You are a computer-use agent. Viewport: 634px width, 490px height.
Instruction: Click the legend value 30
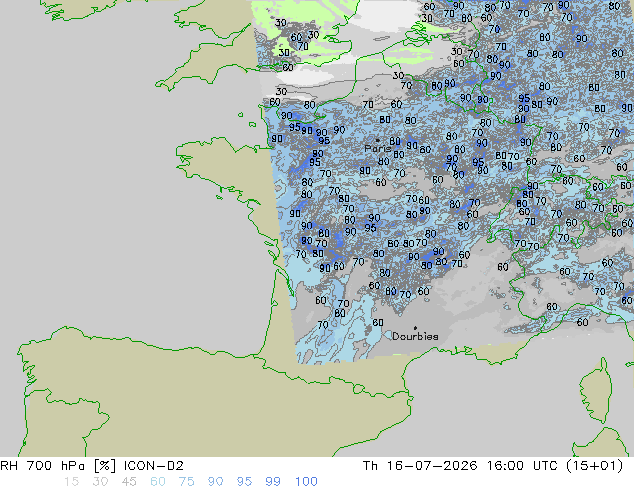point(100,482)
